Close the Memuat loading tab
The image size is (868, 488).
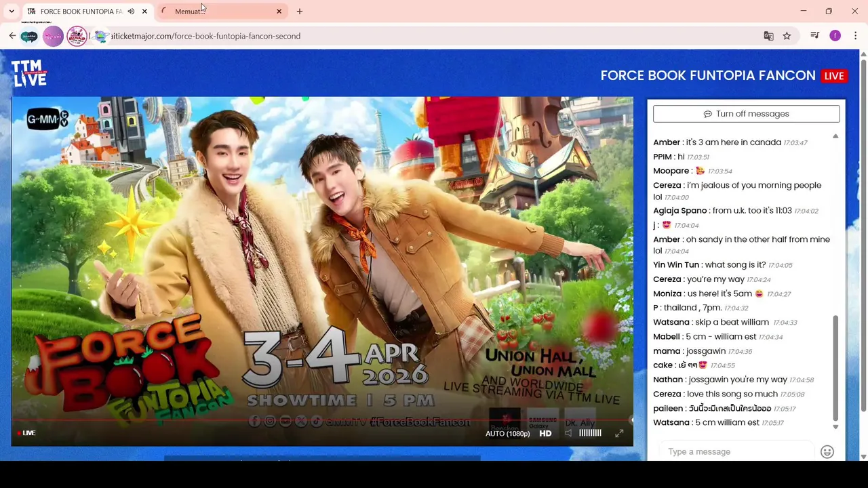279,12
